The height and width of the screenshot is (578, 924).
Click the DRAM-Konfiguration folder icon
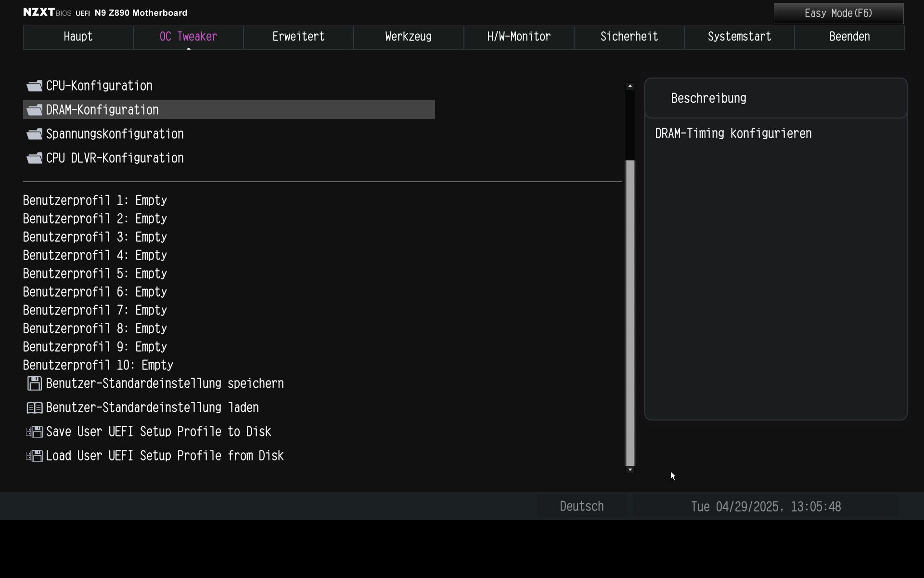[34, 110]
